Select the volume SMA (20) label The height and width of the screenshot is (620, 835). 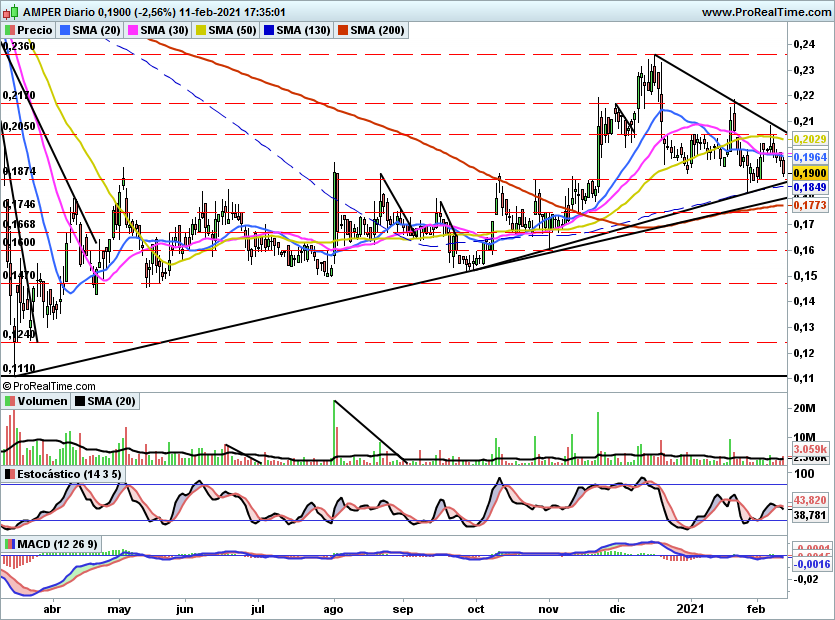111,401
